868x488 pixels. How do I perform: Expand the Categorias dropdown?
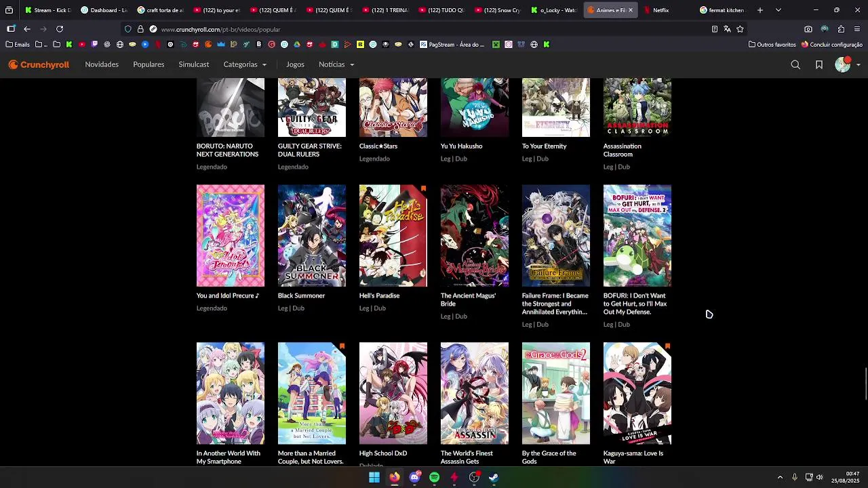coord(245,64)
